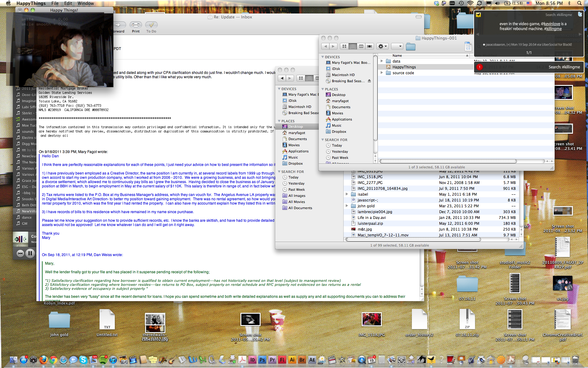The width and height of the screenshot is (588, 368).
Task: Launch Photoshop from the dock
Action: [x=262, y=360]
